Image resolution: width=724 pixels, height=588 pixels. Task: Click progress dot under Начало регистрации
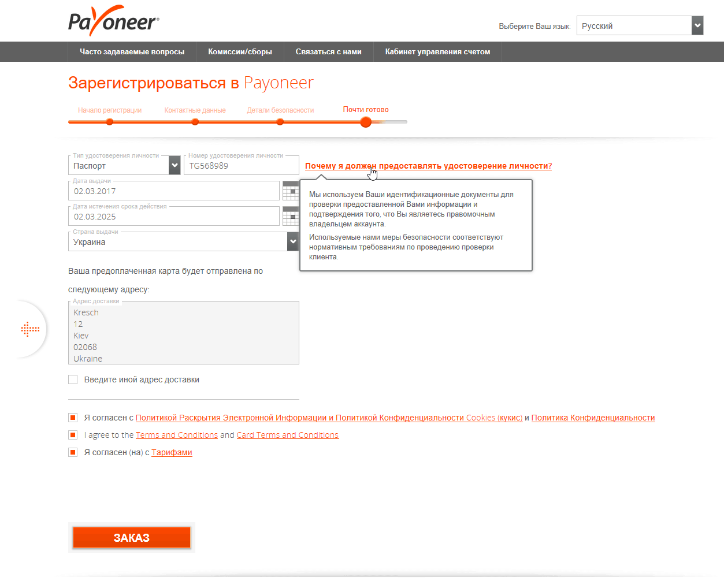[x=110, y=122]
